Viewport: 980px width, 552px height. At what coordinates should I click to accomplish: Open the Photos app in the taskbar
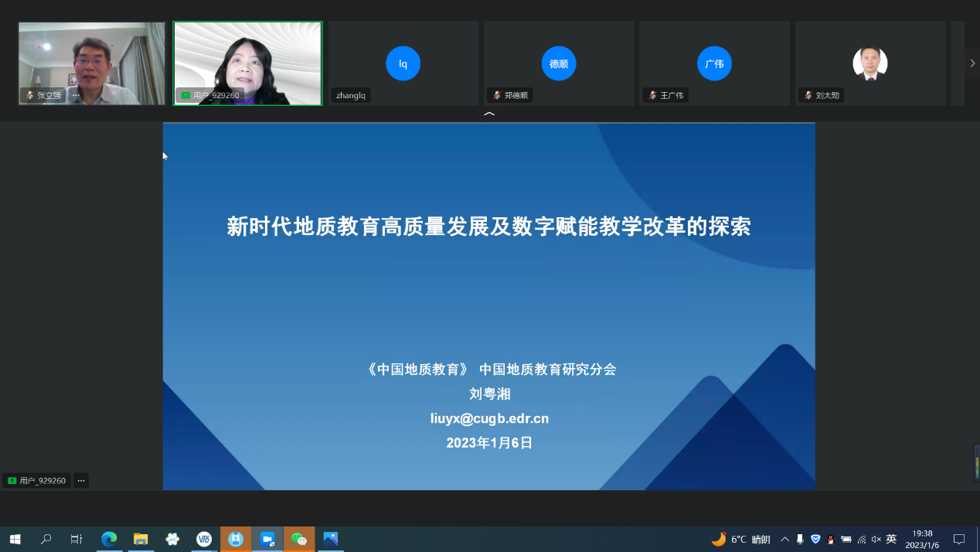point(331,539)
